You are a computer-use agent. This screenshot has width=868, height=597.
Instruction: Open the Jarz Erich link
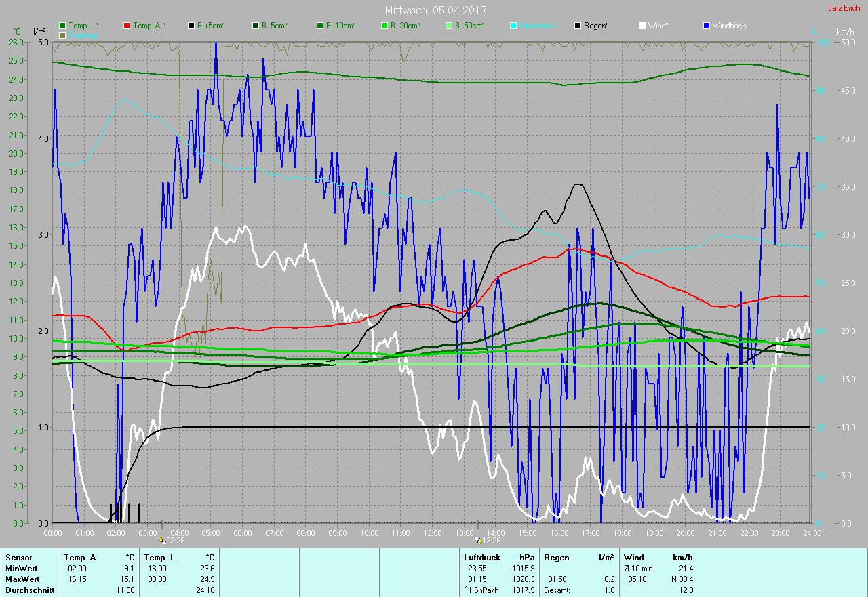click(x=844, y=8)
